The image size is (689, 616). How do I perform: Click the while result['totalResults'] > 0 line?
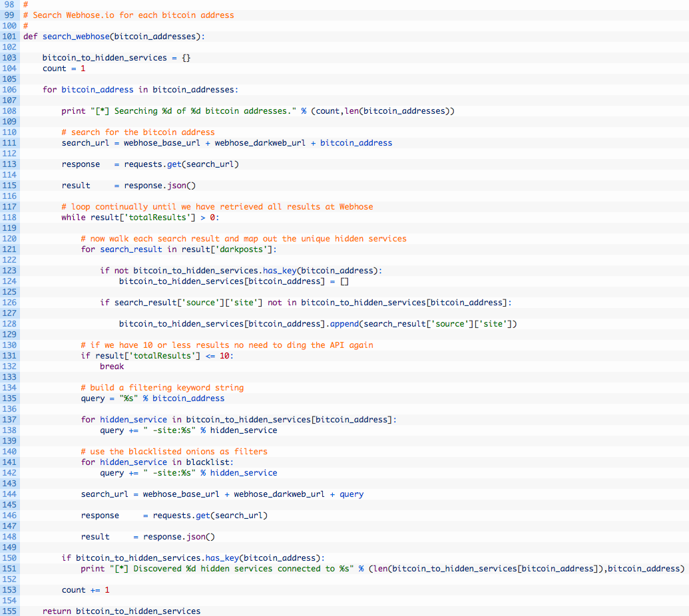pos(140,218)
